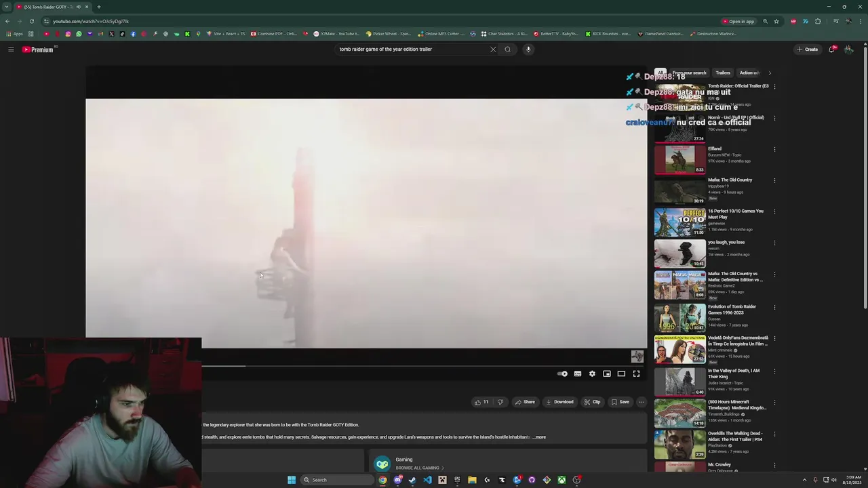Open Chat Statistics bookmark
The height and width of the screenshot is (488, 868).
[503, 34]
